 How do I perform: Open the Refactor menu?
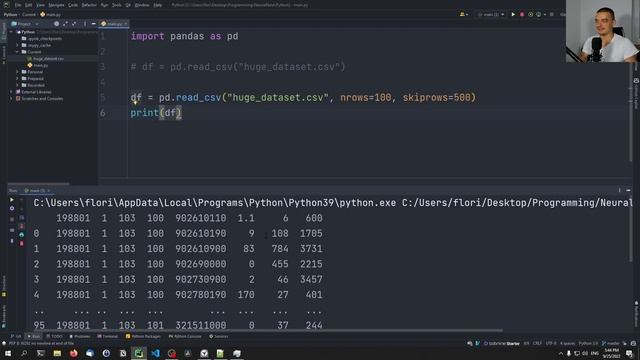click(x=89, y=5)
